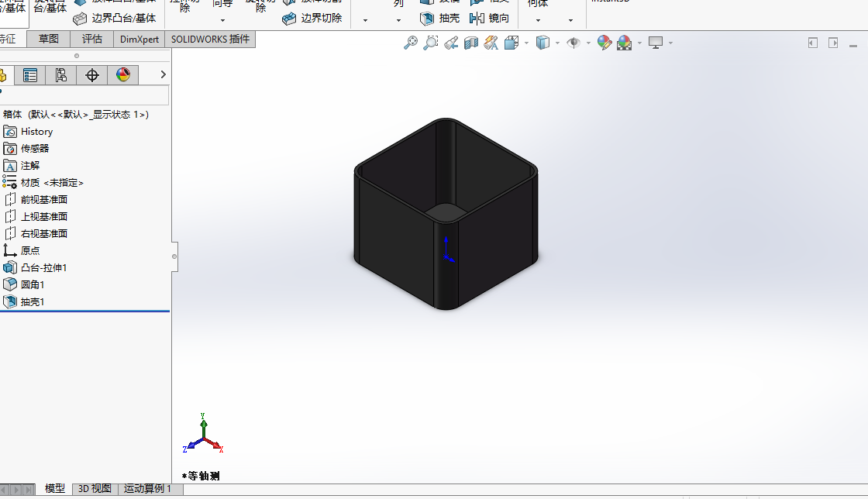Open the DisplayManager panel tab
Image resolution: width=868 pixels, height=499 pixels.
tap(123, 75)
